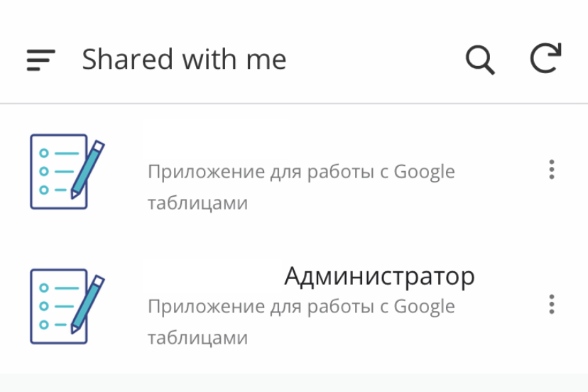Click word "таблицами" under first app
Viewport: 588px width, 392px height.
(197, 203)
